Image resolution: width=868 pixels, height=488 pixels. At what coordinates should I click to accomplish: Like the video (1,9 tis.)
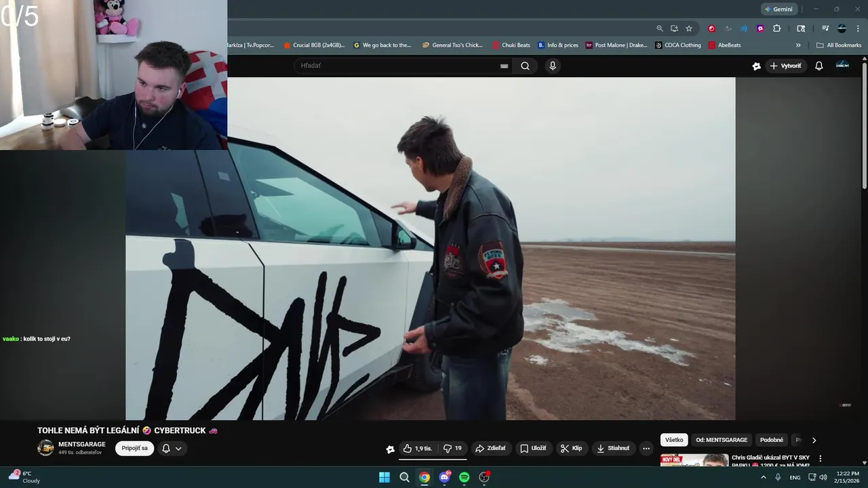pyautogui.click(x=418, y=448)
